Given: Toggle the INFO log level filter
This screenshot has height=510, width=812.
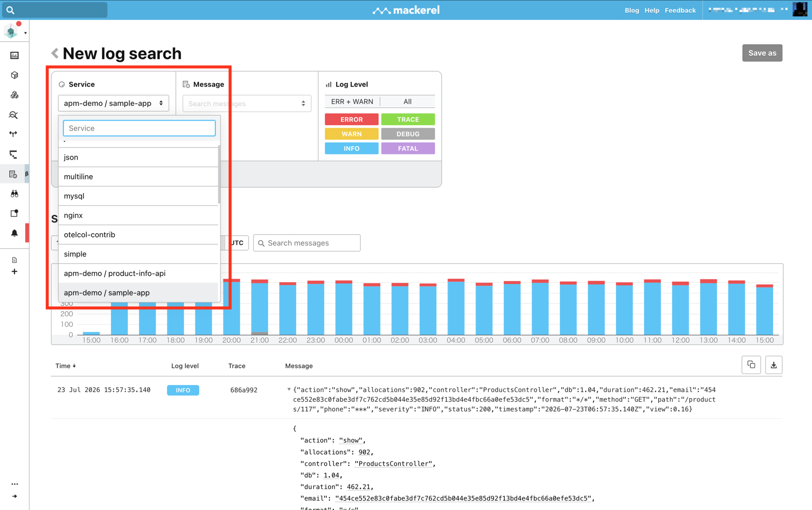Looking at the screenshot, I should coord(352,149).
